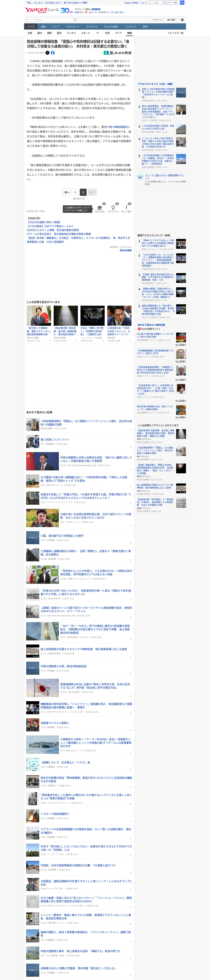This screenshot has width=210, height=980.
Task: Open the 熊本日日新聞 publisher logo
Action: [x=118, y=53]
